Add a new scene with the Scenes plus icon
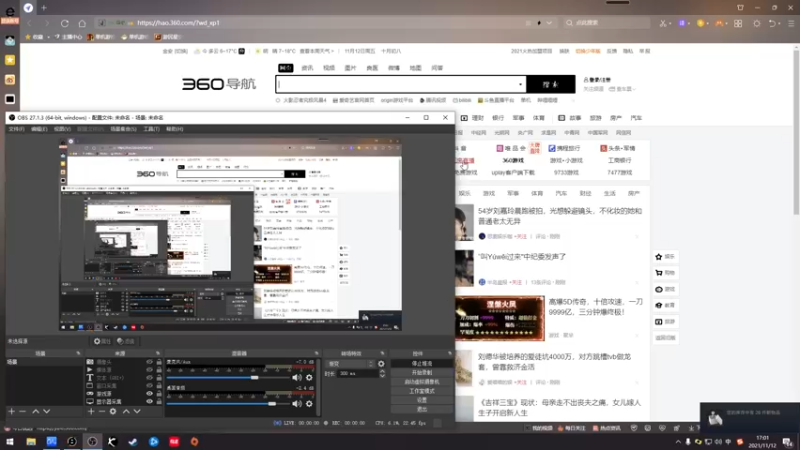The height and width of the screenshot is (450, 800). pos(11,411)
